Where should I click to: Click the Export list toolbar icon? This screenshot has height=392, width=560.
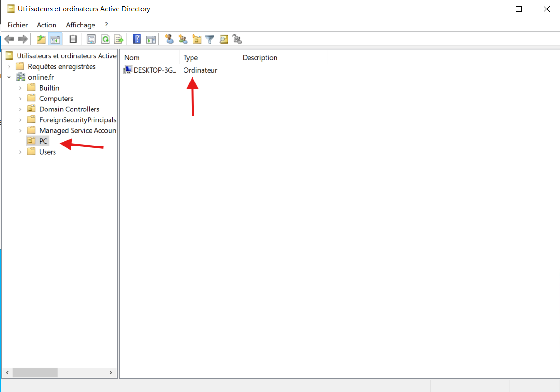point(119,39)
